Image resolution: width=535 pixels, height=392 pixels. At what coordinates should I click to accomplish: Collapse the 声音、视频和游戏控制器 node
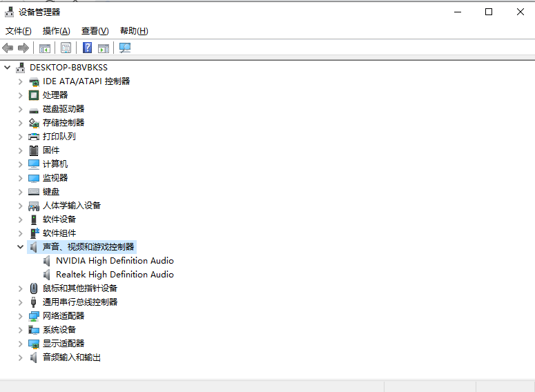21,247
